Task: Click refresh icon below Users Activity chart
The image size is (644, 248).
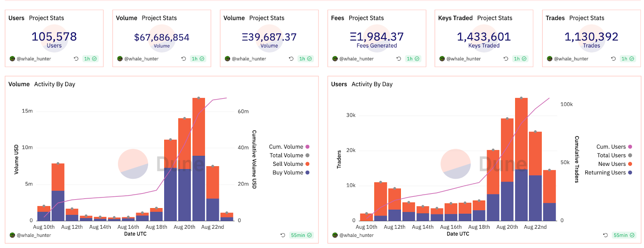Action: [x=605, y=236]
